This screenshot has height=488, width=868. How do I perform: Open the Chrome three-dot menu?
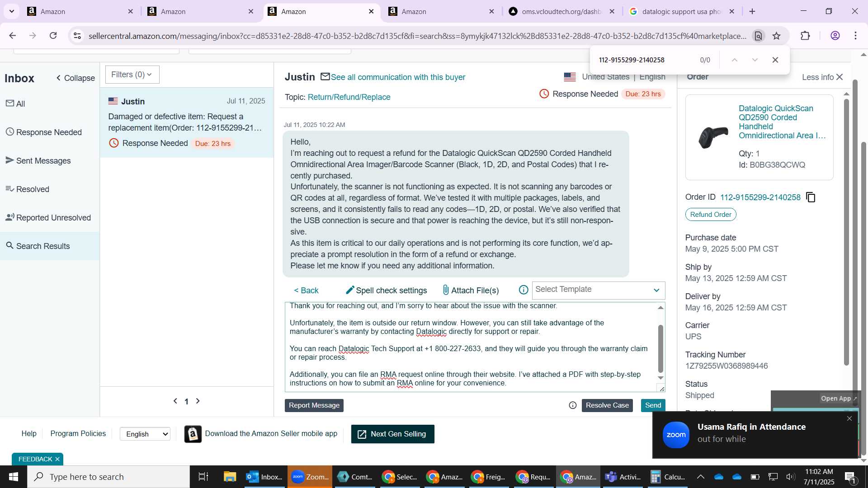tap(856, 36)
